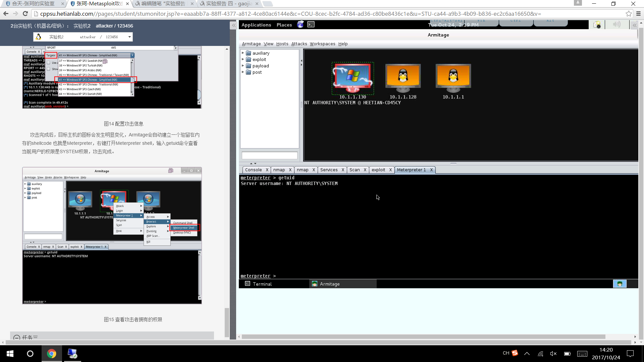Image resolution: width=644 pixels, height=362 pixels.
Task: Open the Armitage menu
Action: [251, 44]
